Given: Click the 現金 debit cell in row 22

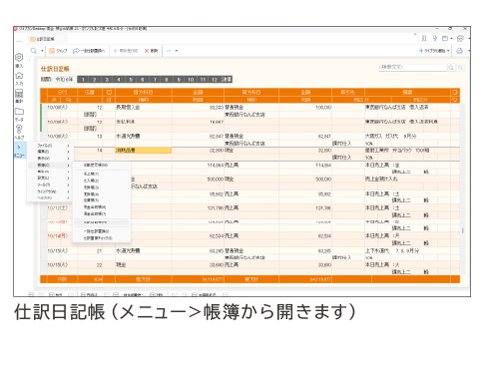Looking at the screenshot, I should [144, 265].
